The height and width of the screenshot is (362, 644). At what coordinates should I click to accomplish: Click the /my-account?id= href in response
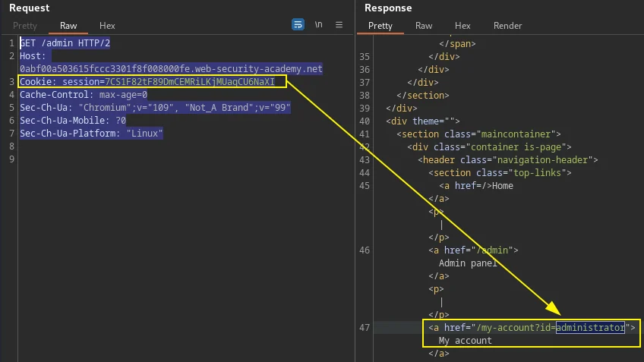(516, 328)
